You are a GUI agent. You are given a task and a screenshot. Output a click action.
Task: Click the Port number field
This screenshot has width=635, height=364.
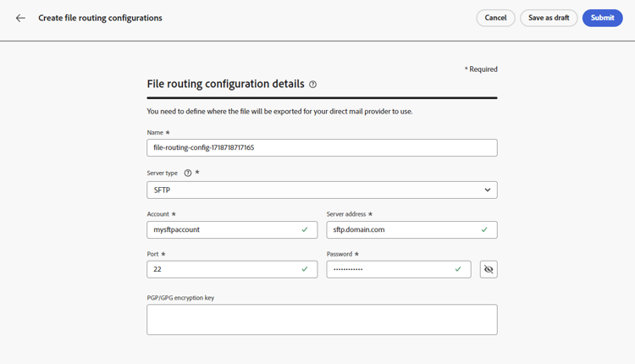click(x=222, y=269)
